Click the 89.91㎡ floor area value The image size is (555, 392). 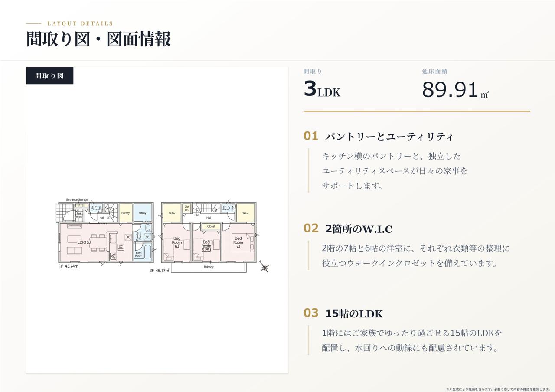point(455,90)
